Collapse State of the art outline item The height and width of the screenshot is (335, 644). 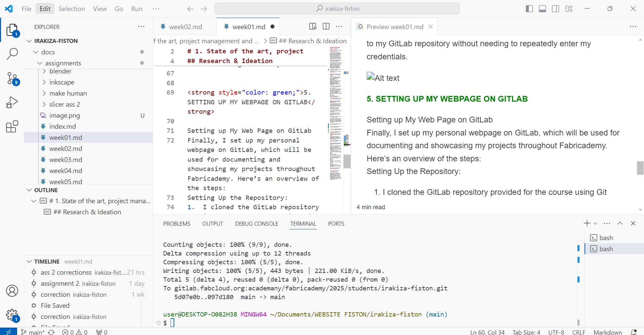(34, 201)
